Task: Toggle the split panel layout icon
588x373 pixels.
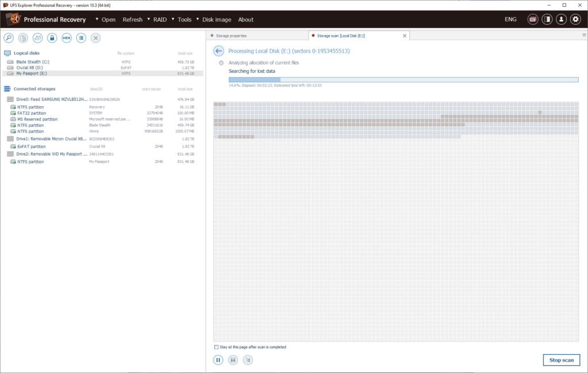Action: 547,20
